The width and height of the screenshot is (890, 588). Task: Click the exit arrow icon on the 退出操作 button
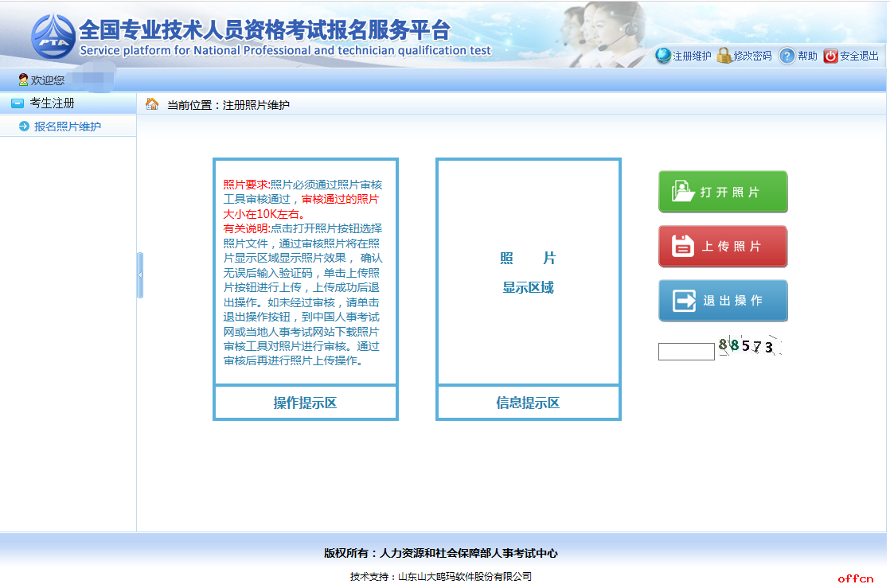[684, 301]
